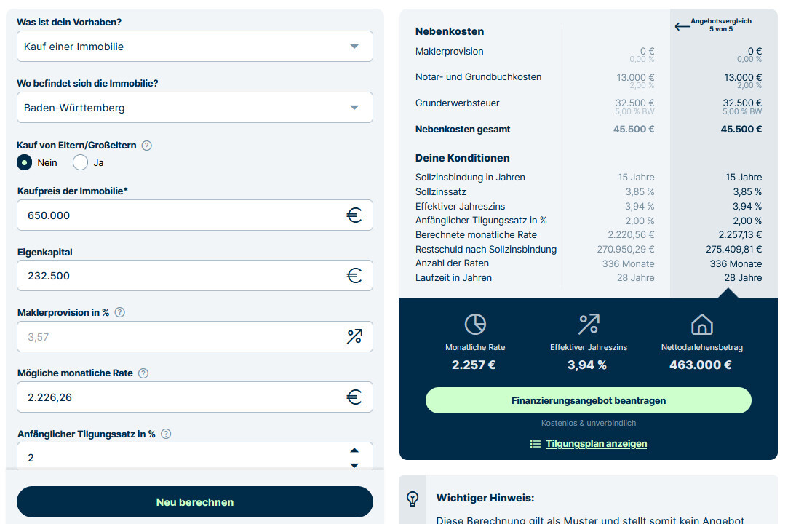Click help icon beside Maklerprovision in %
This screenshot has height=524, width=812.
[120, 312]
